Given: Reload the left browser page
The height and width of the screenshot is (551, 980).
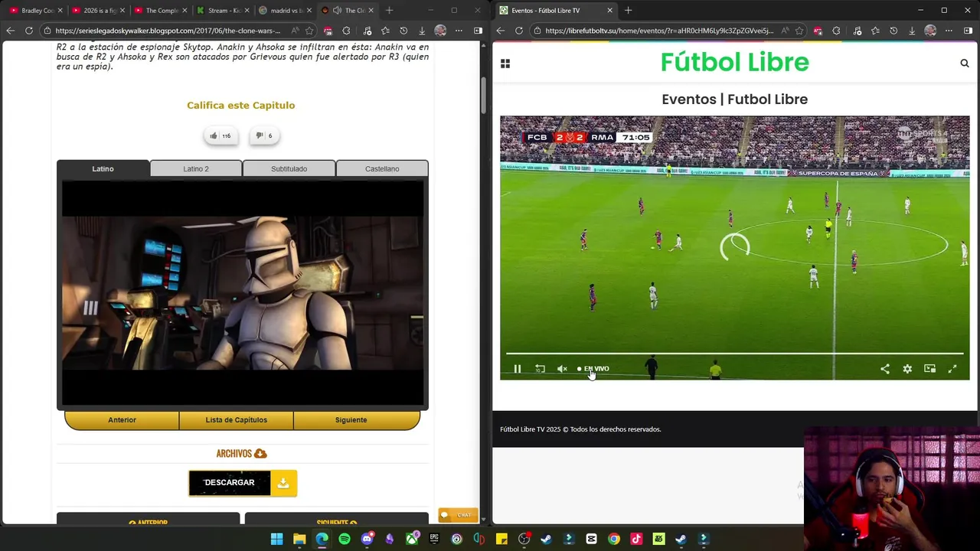Looking at the screenshot, I should (x=28, y=31).
